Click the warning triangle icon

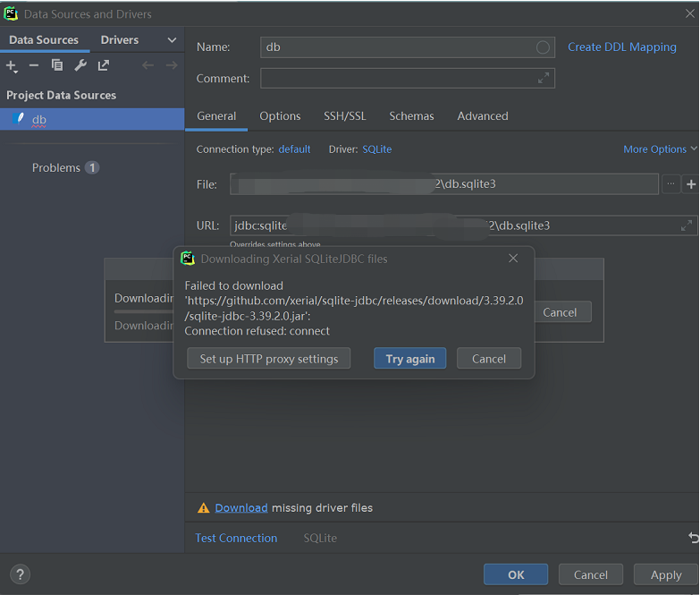point(204,508)
